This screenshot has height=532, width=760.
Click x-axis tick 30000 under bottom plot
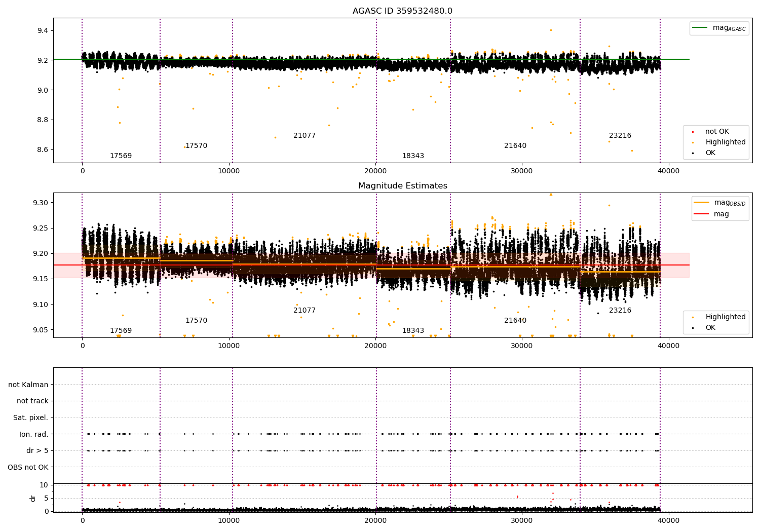pos(522,521)
